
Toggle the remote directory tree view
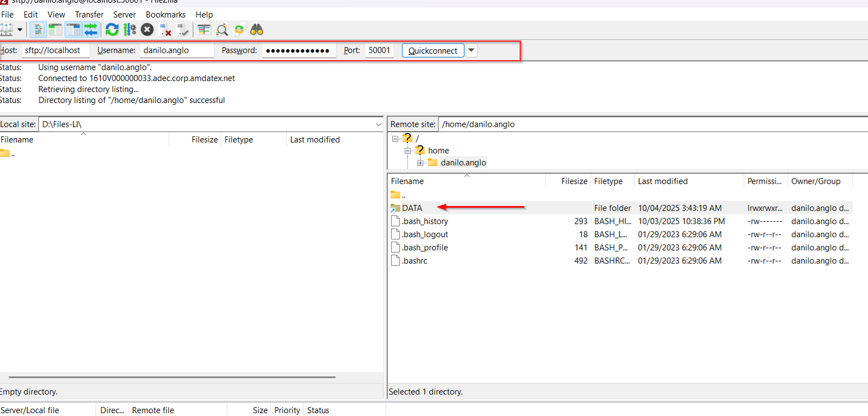[x=73, y=29]
